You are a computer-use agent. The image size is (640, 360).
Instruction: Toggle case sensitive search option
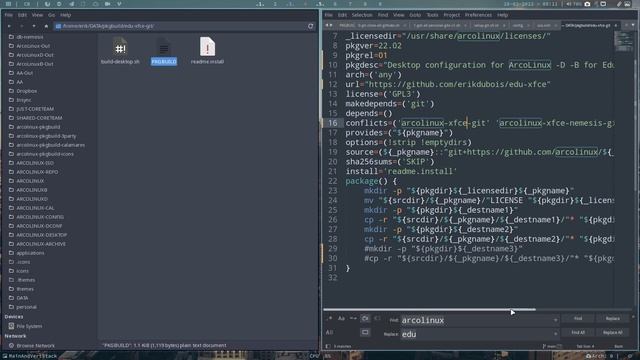(x=341, y=318)
